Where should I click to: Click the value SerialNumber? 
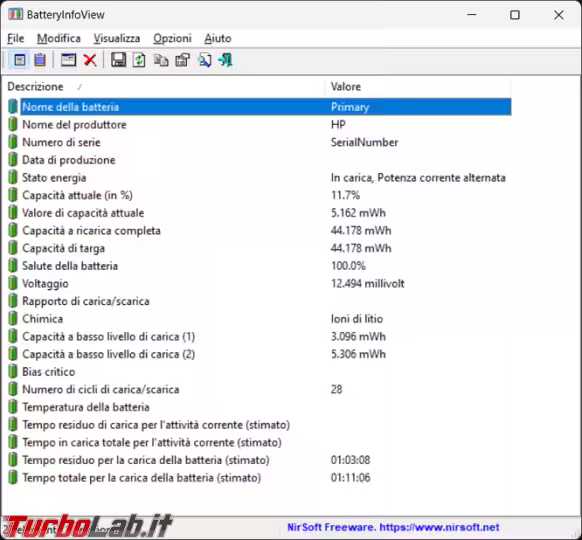click(x=364, y=142)
